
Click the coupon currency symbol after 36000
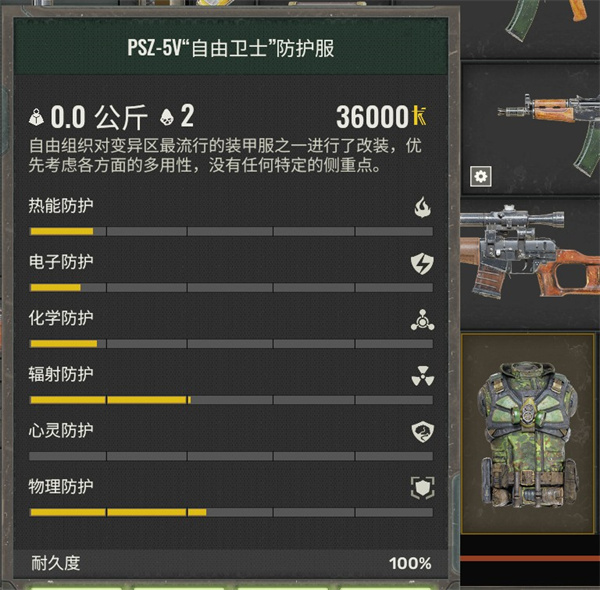point(419,116)
